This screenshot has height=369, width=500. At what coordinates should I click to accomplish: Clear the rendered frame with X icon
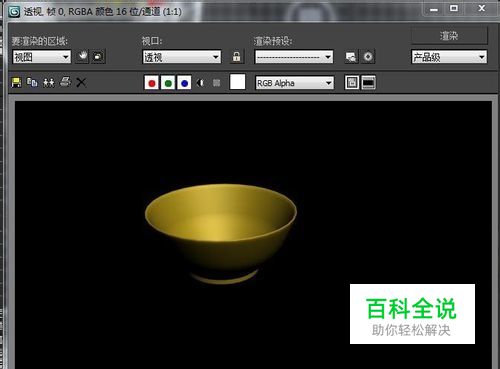pyautogui.click(x=81, y=82)
